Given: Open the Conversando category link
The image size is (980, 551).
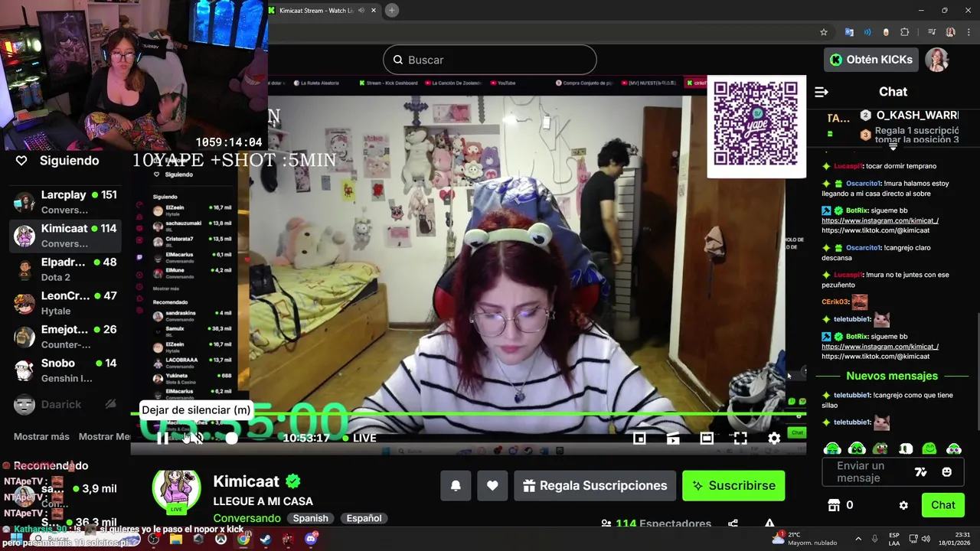Looking at the screenshot, I should (x=247, y=518).
